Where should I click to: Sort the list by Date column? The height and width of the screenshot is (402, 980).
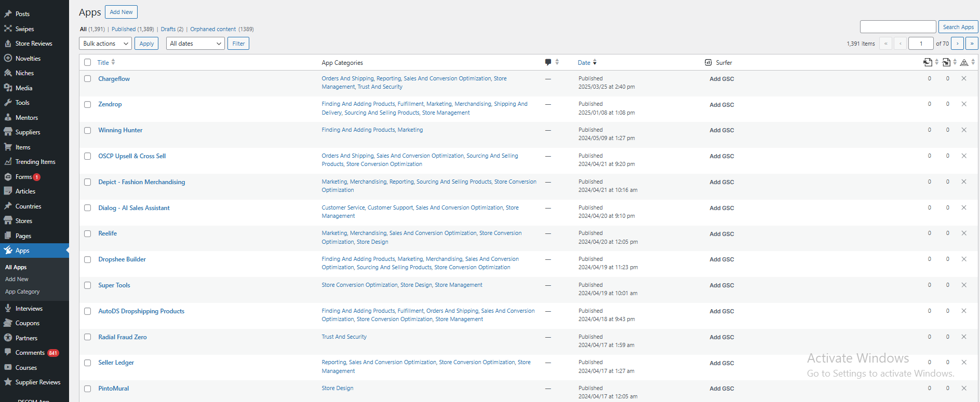pos(587,62)
